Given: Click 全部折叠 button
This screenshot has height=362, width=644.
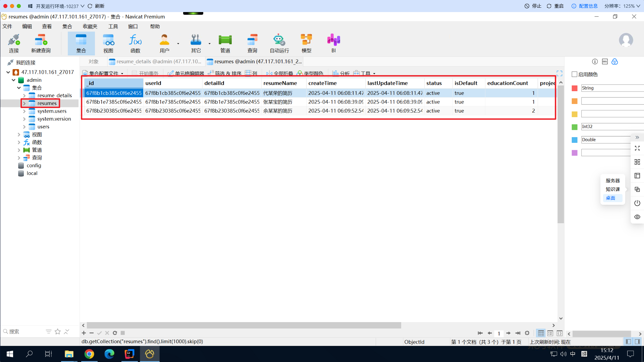Looking at the screenshot, I should 279,73.
